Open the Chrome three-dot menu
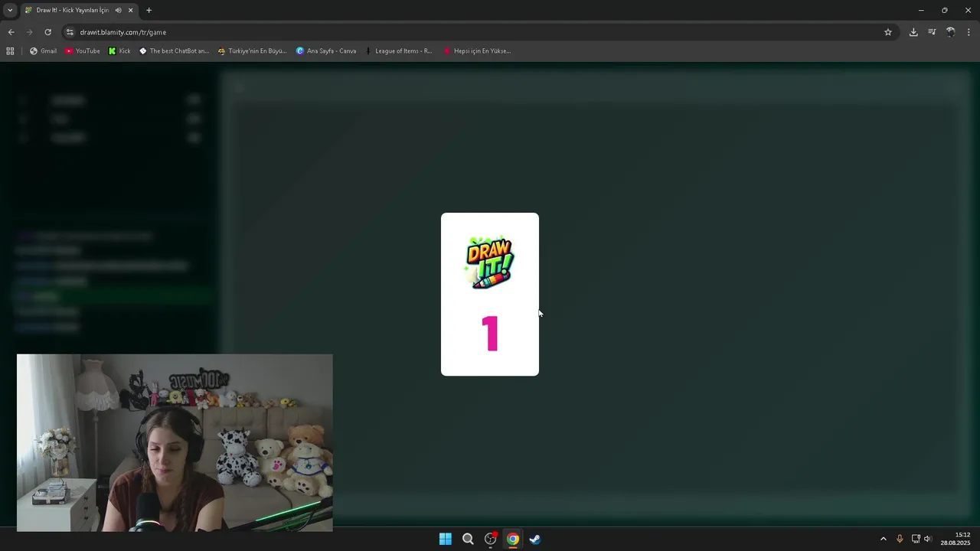 (969, 32)
